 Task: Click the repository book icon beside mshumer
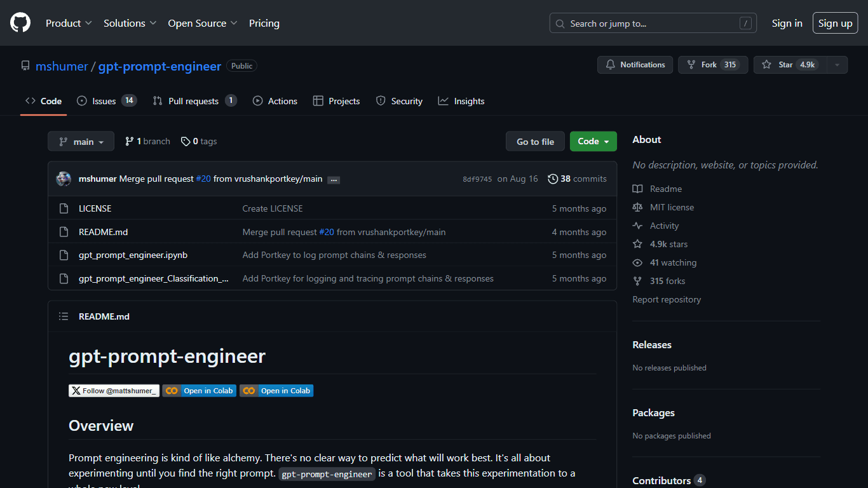click(x=25, y=66)
